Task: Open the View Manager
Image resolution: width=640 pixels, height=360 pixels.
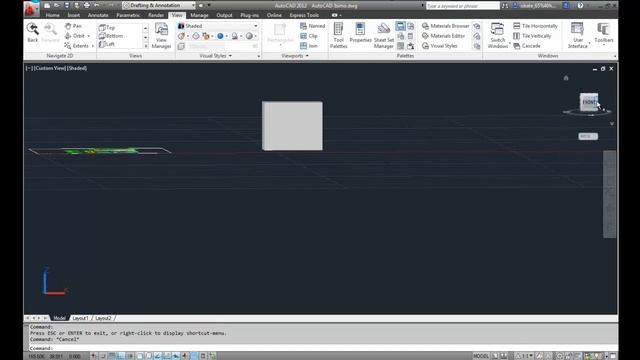Action: click(161, 36)
